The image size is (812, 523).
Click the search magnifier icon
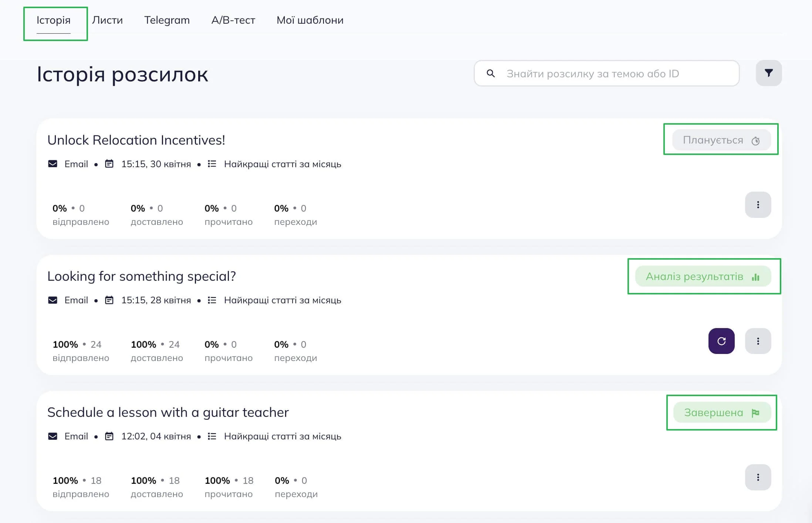pos(491,73)
